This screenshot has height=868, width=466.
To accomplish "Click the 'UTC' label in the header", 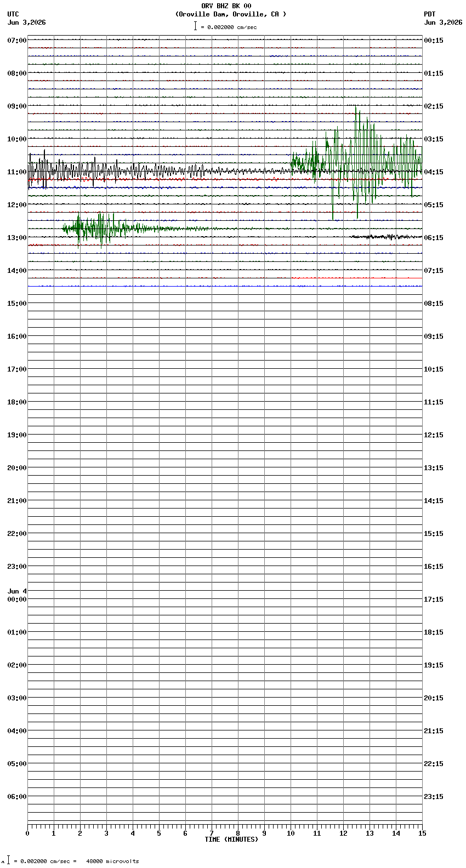I will click(x=13, y=14).
